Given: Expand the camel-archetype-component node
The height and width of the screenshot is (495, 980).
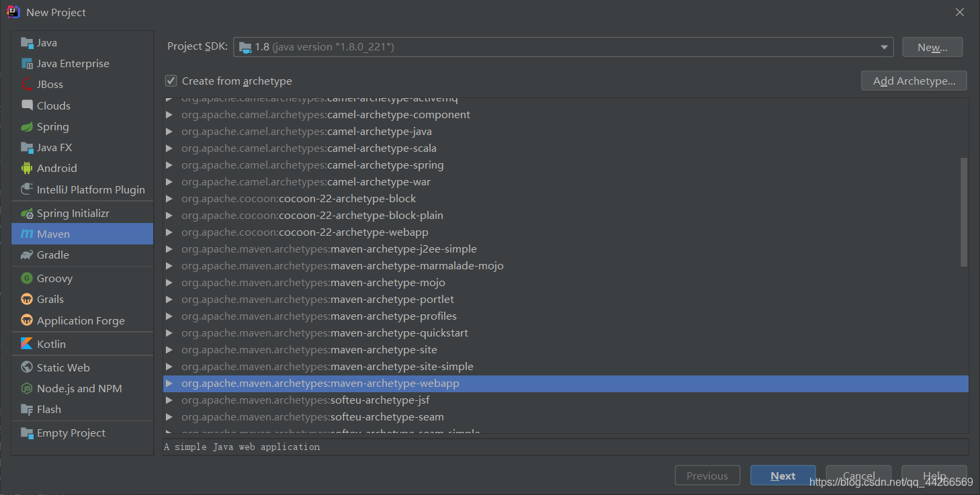Looking at the screenshot, I should pyautogui.click(x=169, y=115).
